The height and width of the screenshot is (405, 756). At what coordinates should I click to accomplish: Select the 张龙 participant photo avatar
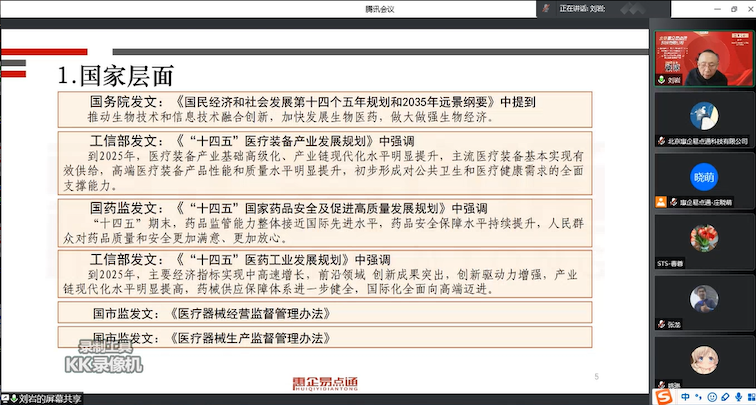[x=704, y=299]
